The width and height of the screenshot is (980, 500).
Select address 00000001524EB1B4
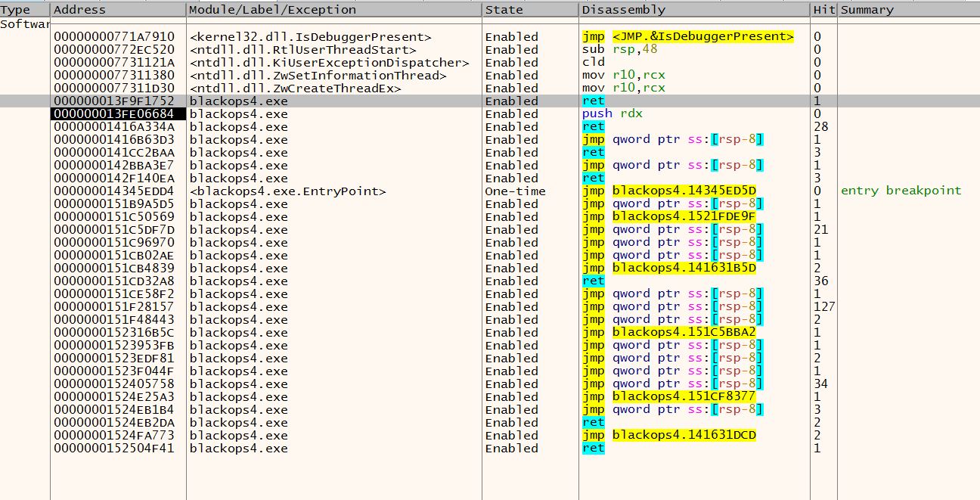114,410
